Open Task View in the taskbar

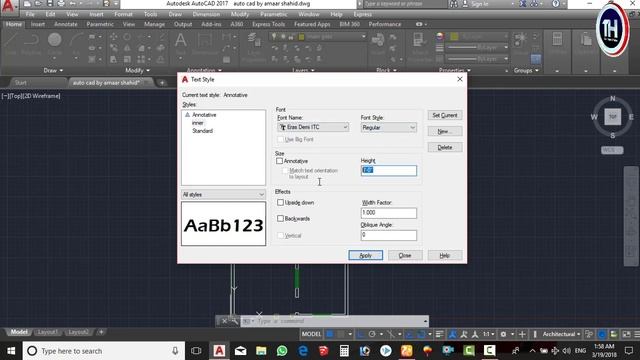click(196, 351)
